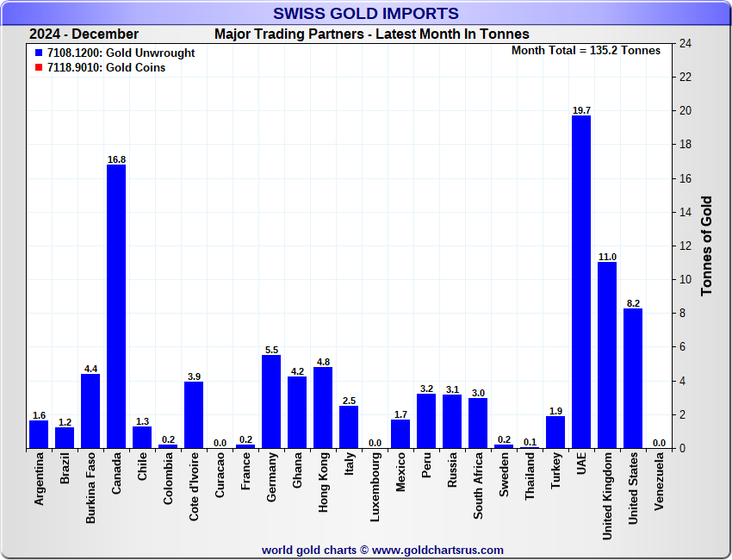732x560 pixels.
Task: Click the Major Trading Partners subtitle
Action: [372, 34]
